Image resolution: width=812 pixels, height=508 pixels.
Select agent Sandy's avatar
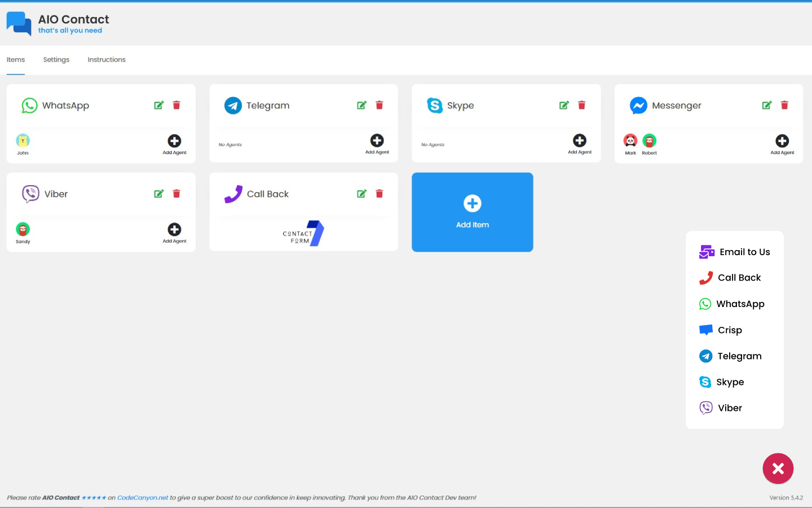click(x=23, y=229)
